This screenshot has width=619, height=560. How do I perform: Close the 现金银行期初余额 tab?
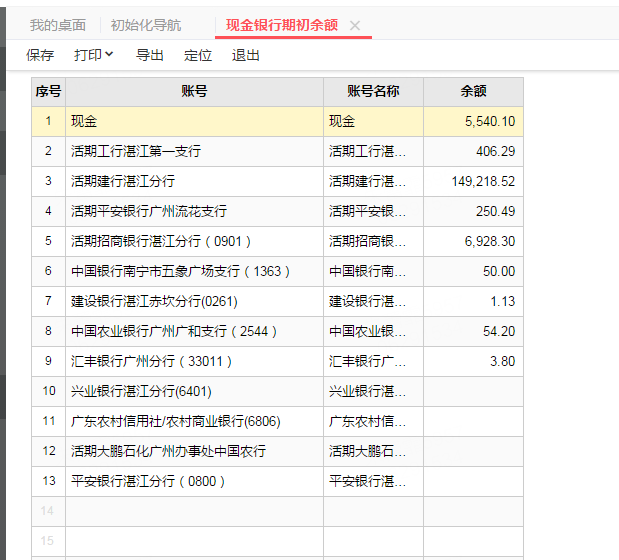(355, 26)
